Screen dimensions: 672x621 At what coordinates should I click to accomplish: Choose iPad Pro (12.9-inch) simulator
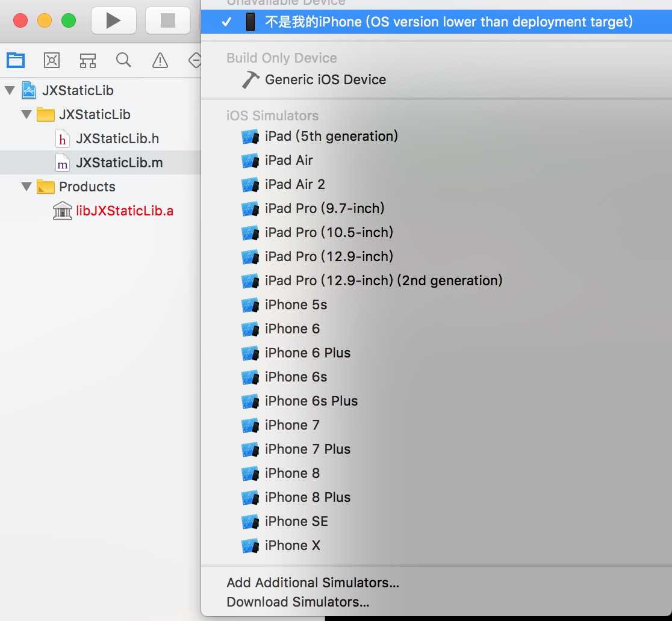coord(437,256)
